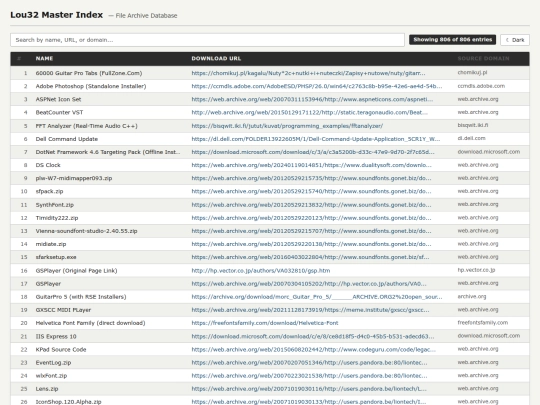Select the 'Dell Command Update' name cell
Viewport: 540px width, 405px height.
pyautogui.click(x=67, y=139)
